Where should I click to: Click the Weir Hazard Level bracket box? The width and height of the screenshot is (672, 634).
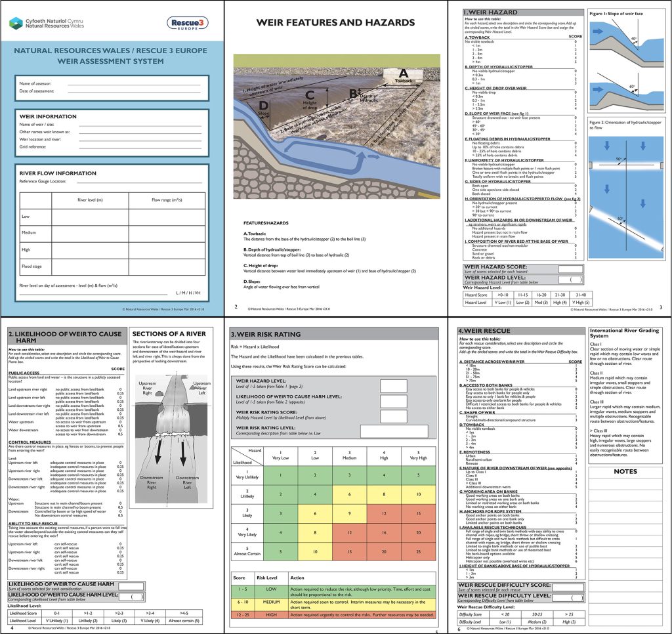570,280
